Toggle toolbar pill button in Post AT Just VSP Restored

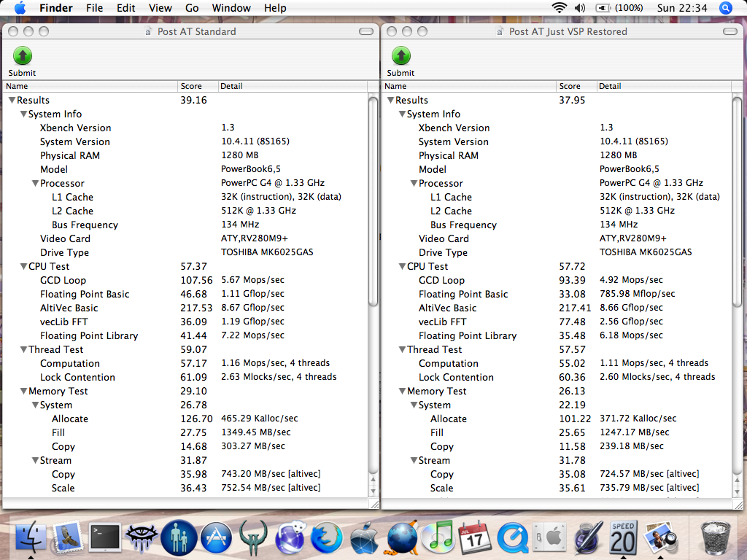pyautogui.click(x=729, y=31)
